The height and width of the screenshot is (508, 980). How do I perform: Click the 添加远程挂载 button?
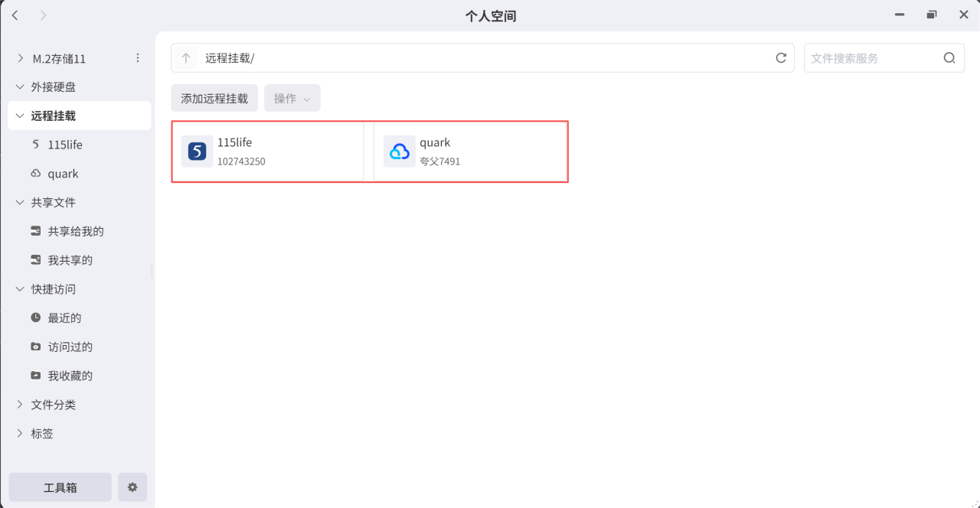click(214, 99)
